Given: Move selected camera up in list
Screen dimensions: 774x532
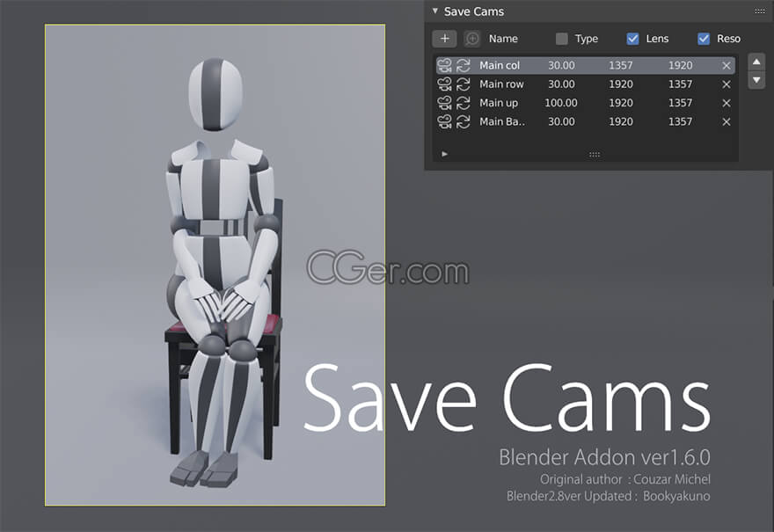Looking at the screenshot, I should click(756, 62).
